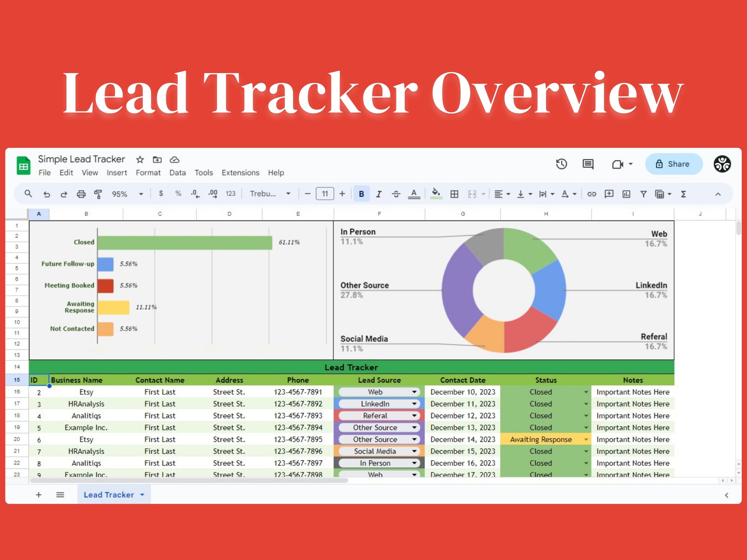Open LinkedIn lead source dropdown
This screenshot has width=747, height=560.
(x=414, y=404)
